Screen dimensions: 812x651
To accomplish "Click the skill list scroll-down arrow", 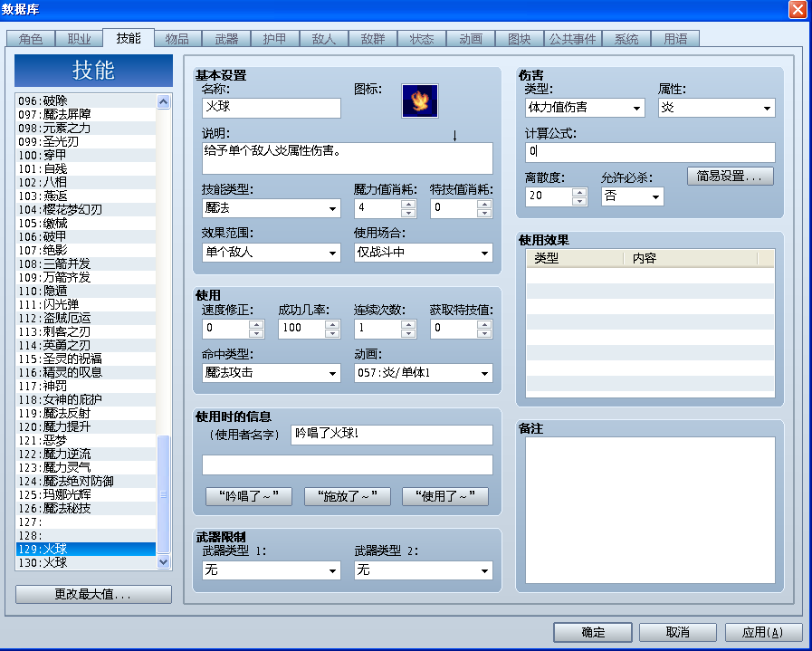I will 163,561.
